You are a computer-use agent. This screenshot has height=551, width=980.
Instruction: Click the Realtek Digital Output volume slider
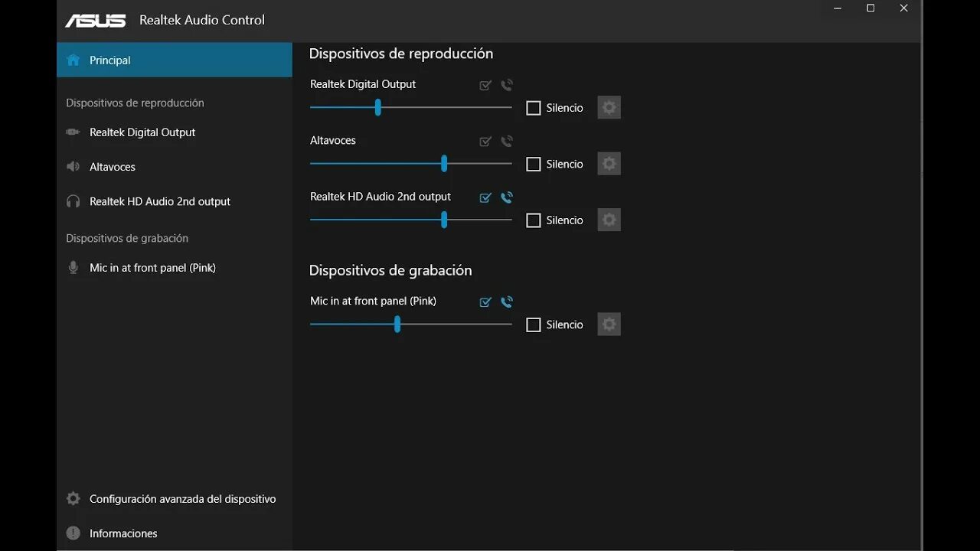click(411, 108)
